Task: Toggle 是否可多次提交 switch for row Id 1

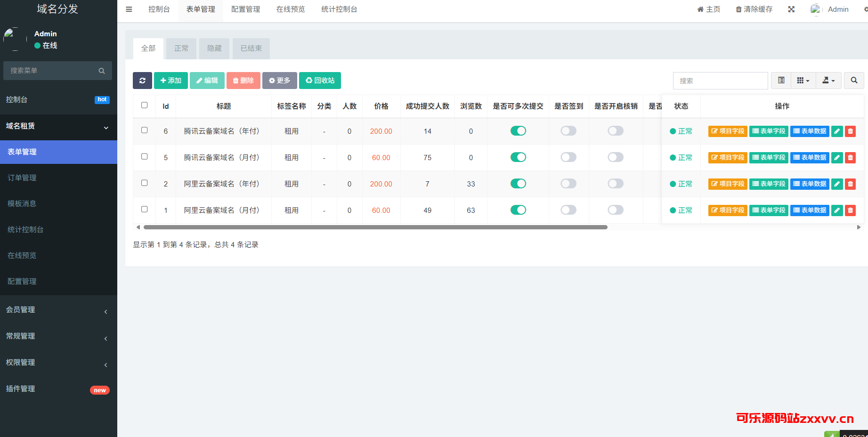Action: point(518,210)
